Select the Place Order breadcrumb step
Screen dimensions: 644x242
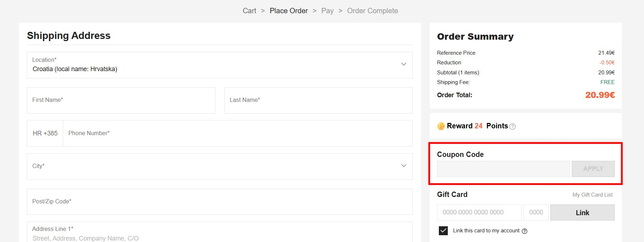coord(289,11)
